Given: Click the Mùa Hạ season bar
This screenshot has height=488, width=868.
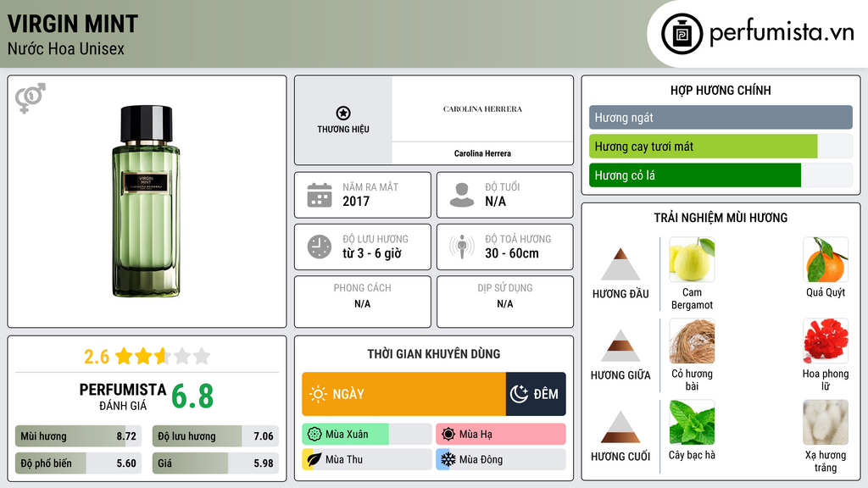Looking at the screenshot, I should 500,435.
